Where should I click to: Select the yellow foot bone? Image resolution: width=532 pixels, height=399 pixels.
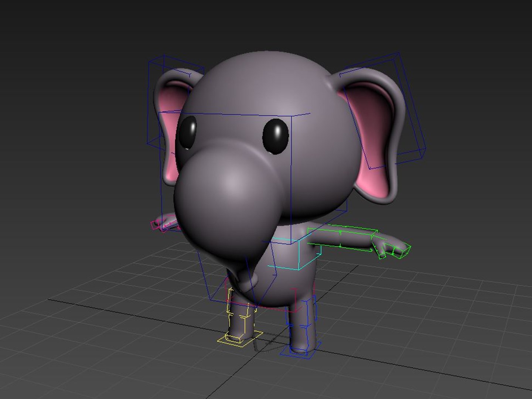pos(240,339)
